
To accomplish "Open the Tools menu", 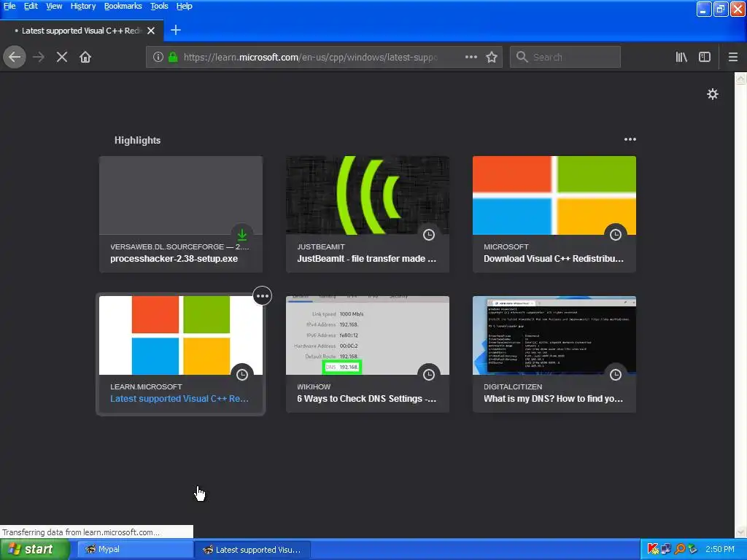I will 159,6.
